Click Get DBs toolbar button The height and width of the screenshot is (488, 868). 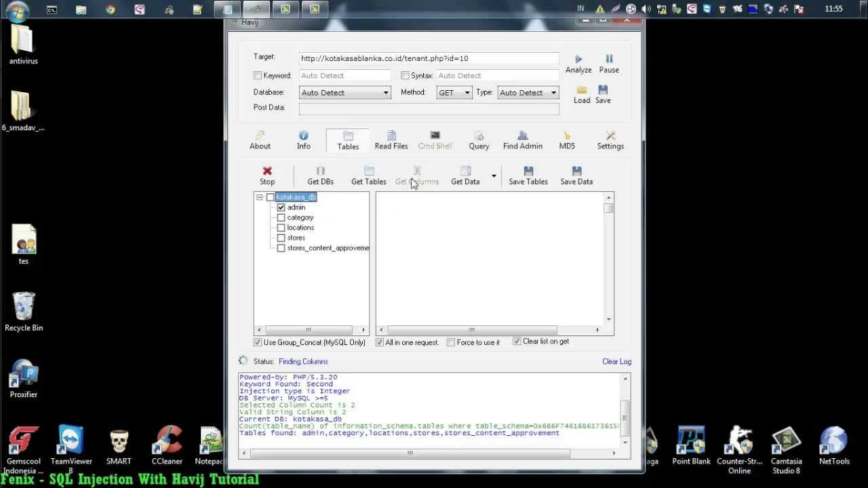point(320,176)
